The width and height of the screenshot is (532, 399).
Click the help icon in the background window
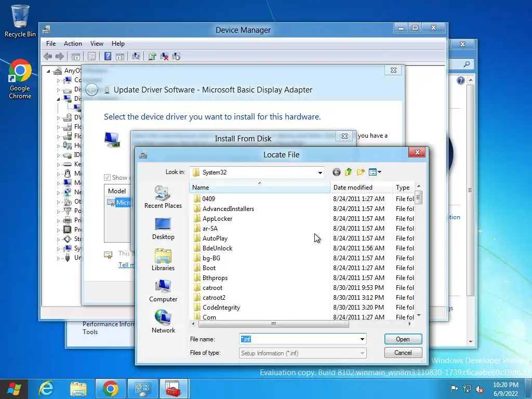click(460, 81)
